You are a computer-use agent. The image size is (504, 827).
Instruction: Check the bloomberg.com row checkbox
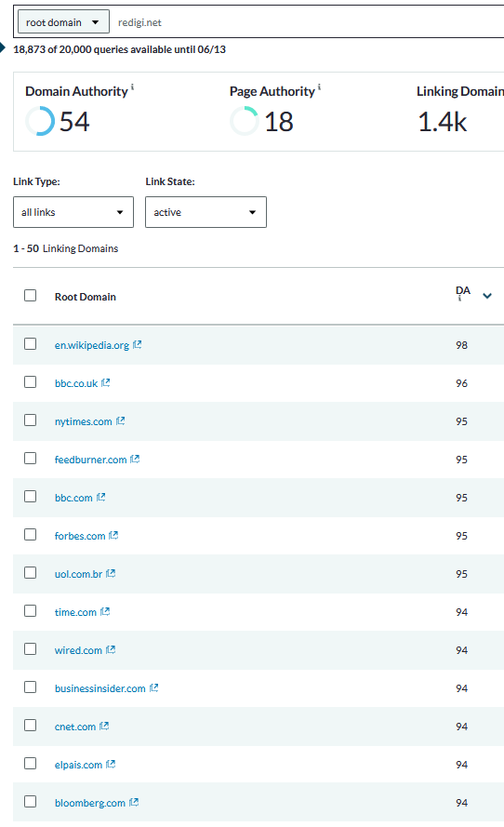click(x=30, y=802)
